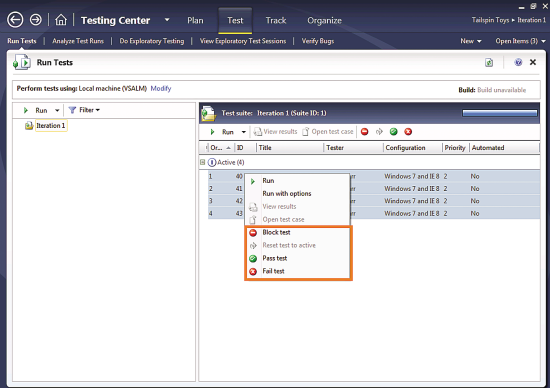This screenshot has width=550, height=388.
Task: Open the Run Tests sub-tab
Action: (22, 41)
